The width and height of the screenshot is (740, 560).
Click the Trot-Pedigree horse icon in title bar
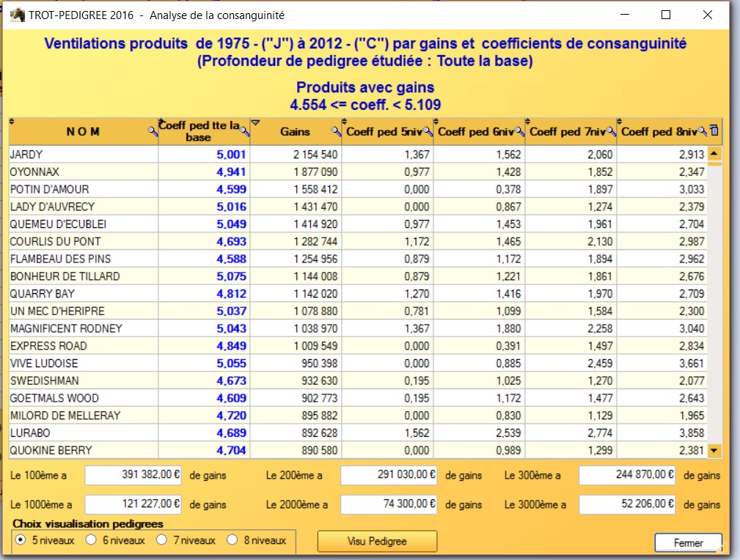(18, 15)
